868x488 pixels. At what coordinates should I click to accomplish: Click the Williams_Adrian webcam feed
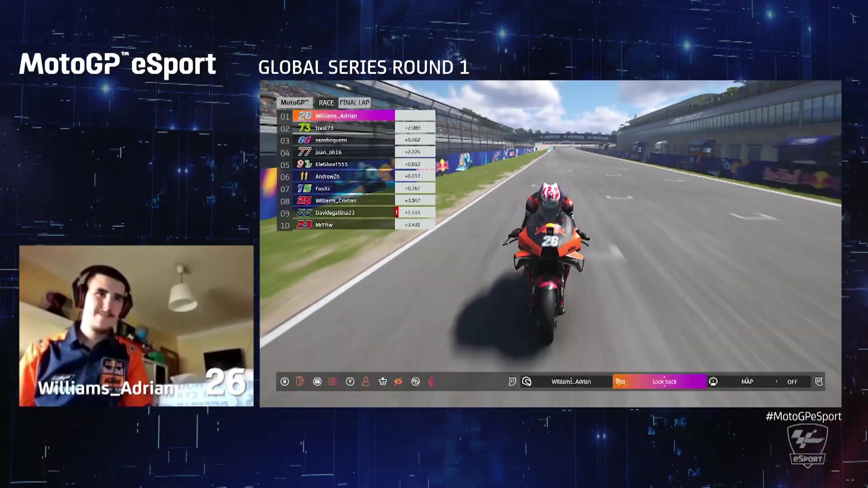(x=136, y=326)
